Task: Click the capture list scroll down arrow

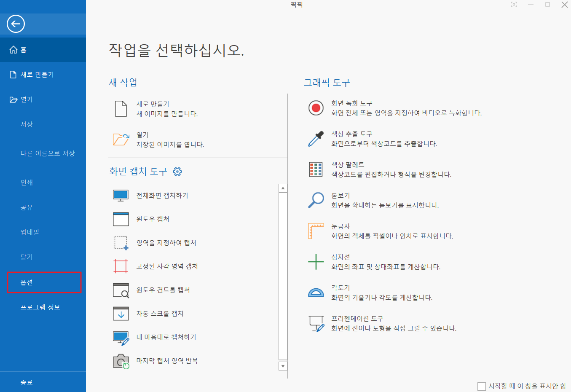Action: click(x=283, y=366)
